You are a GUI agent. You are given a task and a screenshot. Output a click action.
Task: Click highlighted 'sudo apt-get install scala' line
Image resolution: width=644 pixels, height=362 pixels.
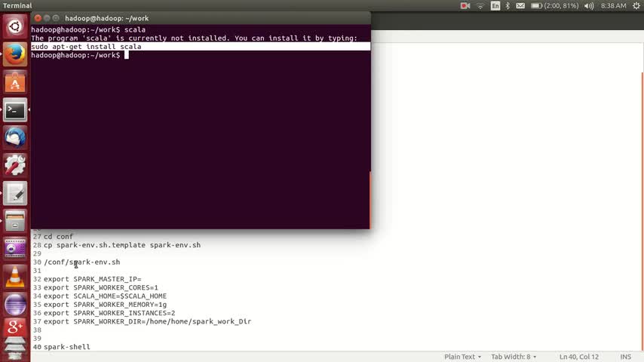click(201, 47)
